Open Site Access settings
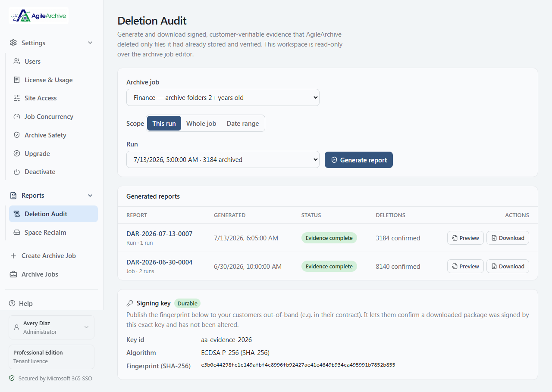552x392 pixels. pos(53,98)
